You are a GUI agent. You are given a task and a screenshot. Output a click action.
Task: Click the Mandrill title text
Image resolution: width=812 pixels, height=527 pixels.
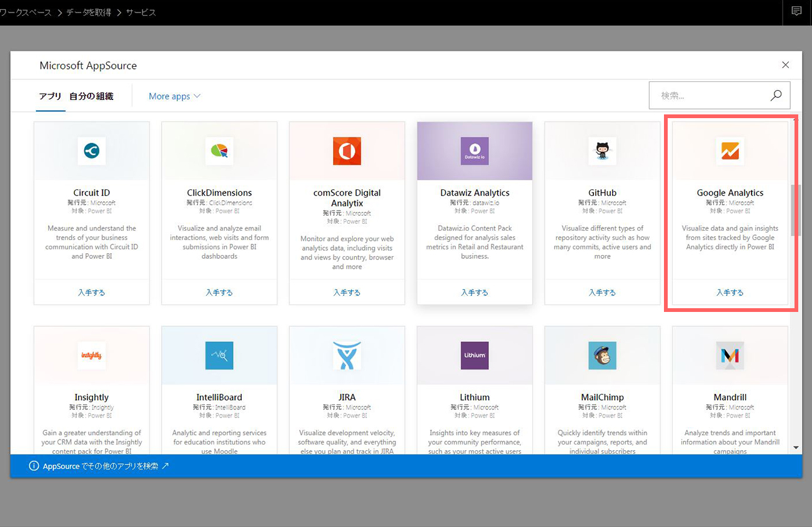click(x=730, y=397)
